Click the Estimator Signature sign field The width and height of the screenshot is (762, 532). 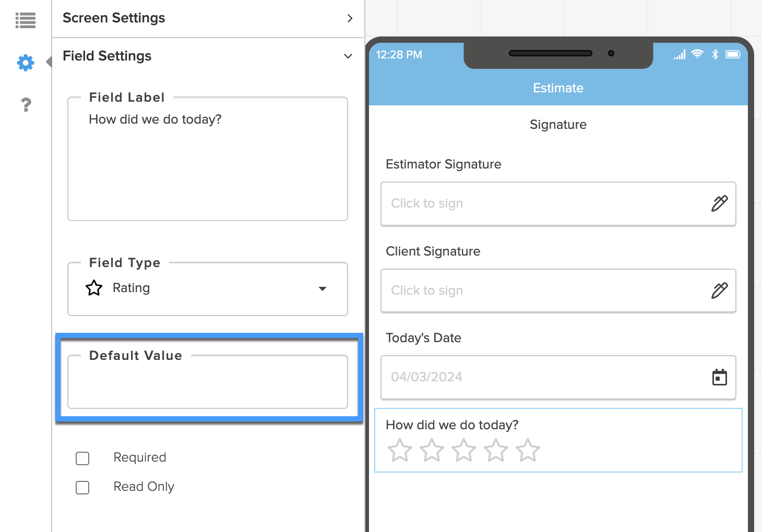point(558,203)
